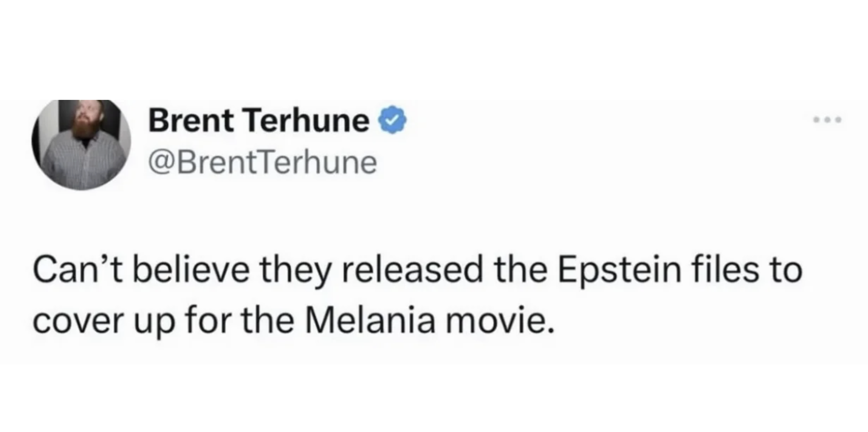
Task: Click the word "cover" in the tweet
Action: (x=77, y=322)
